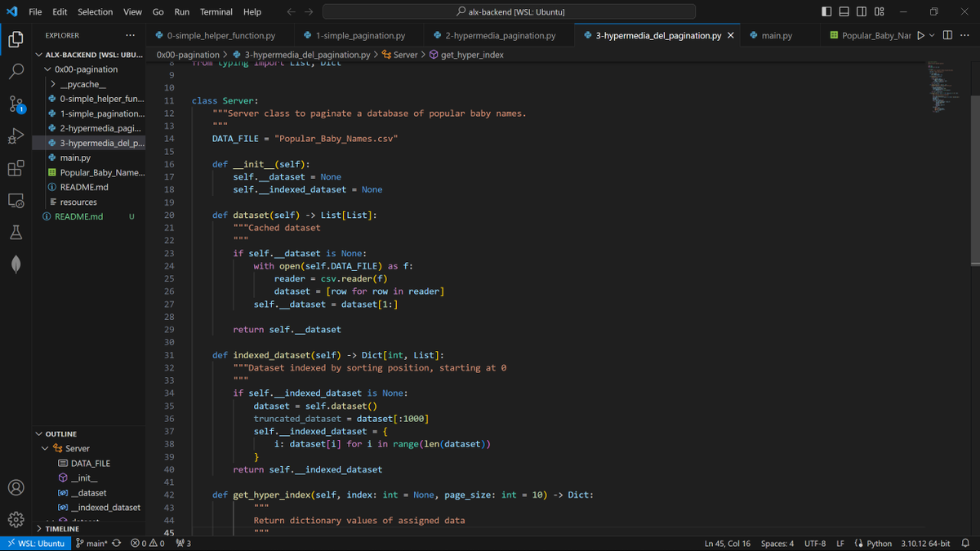The image size is (980, 551).
Task: Go back using the navigation arrow
Action: 292,11
